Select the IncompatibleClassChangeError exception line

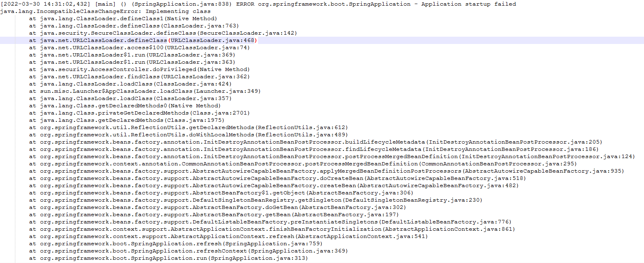[105, 11]
